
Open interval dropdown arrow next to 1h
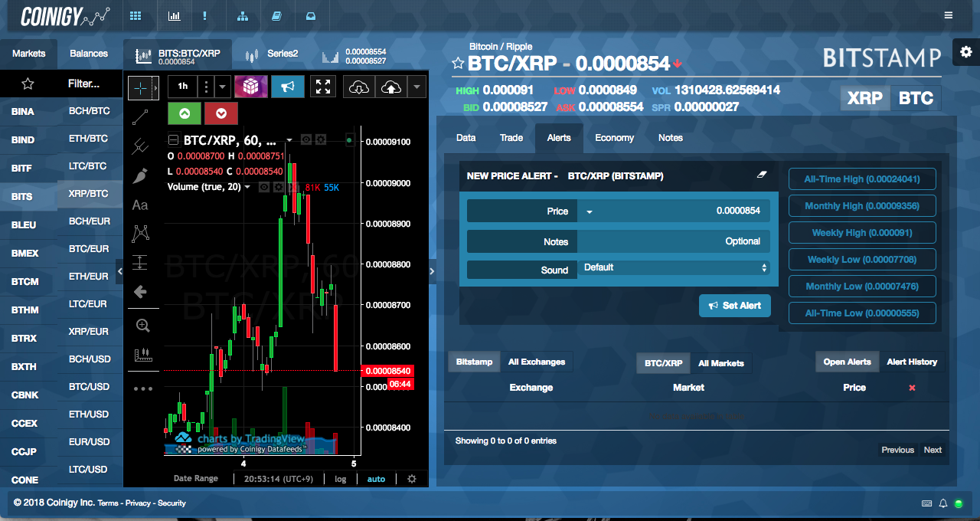[x=223, y=87]
